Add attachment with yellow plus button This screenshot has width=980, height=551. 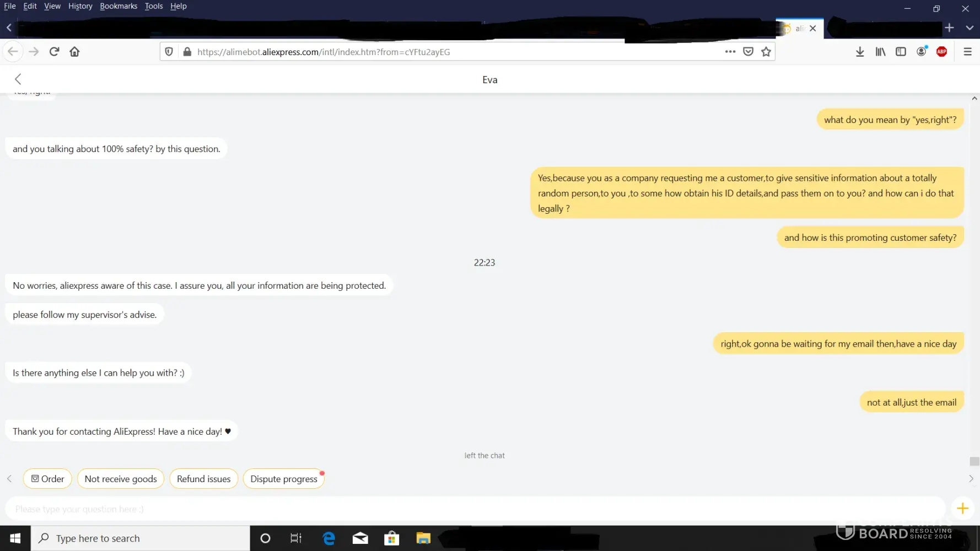coord(963,509)
